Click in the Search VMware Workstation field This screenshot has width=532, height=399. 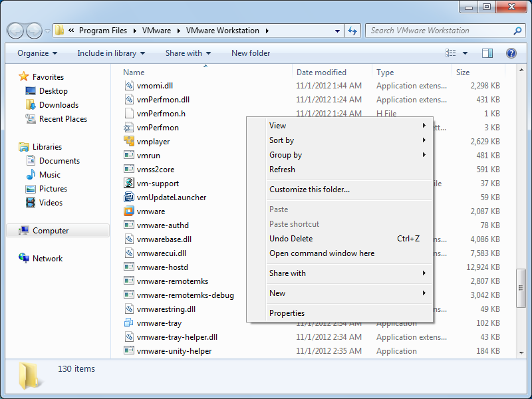[x=439, y=31]
